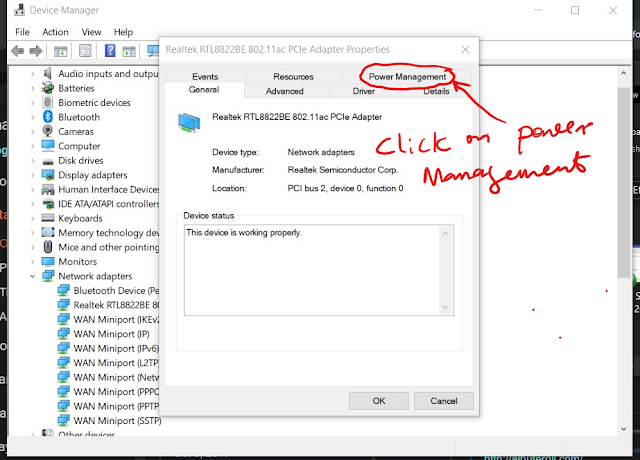Click the Properties toolbar icon
This screenshot has width=640, height=460.
click(85, 51)
